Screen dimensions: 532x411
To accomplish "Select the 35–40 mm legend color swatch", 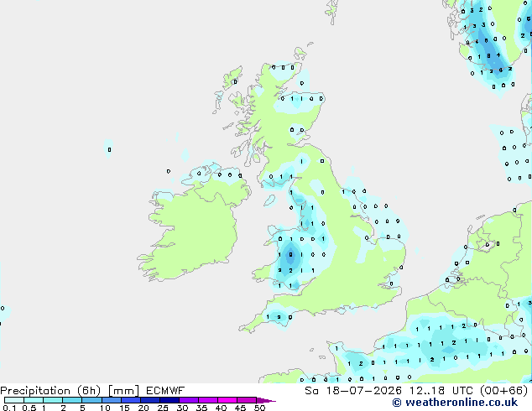I will (207, 400).
